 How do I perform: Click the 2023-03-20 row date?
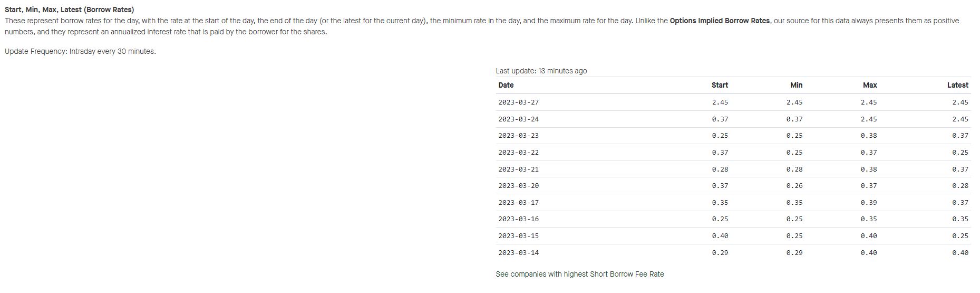point(518,186)
